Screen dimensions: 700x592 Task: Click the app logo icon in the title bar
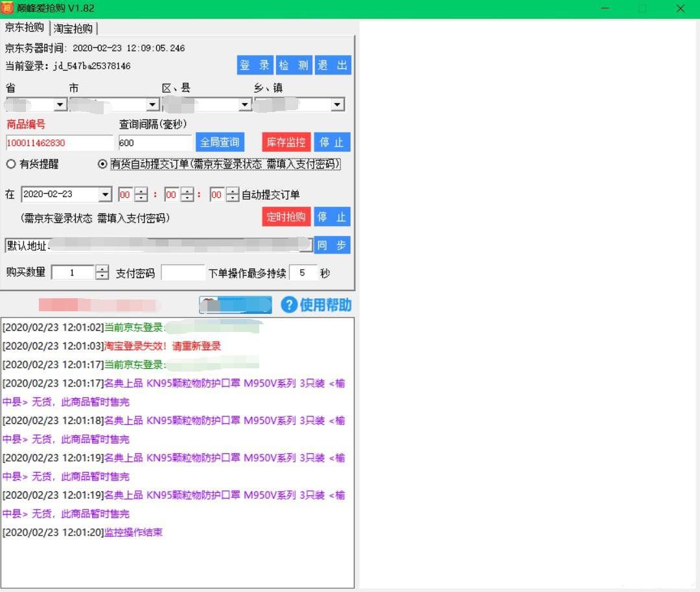pyautogui.click(x=9, y=8)
